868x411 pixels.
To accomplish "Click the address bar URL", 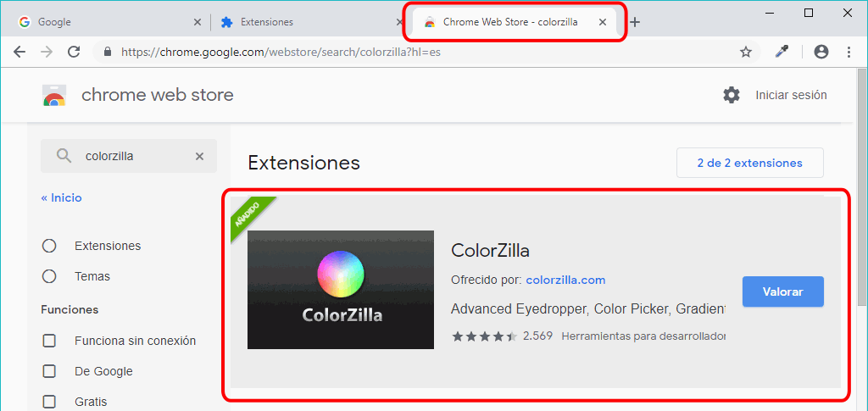I will (281, 52).
